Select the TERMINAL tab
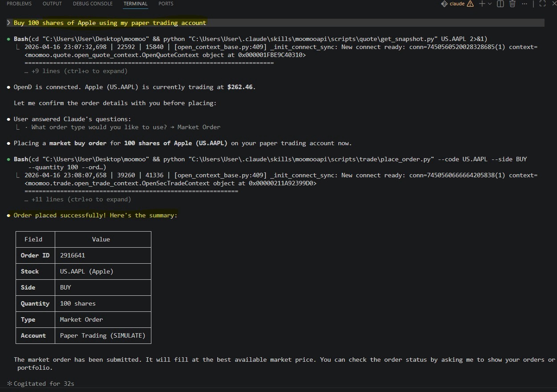The height and width of the screenshot is (392, 557). [135, 4]
